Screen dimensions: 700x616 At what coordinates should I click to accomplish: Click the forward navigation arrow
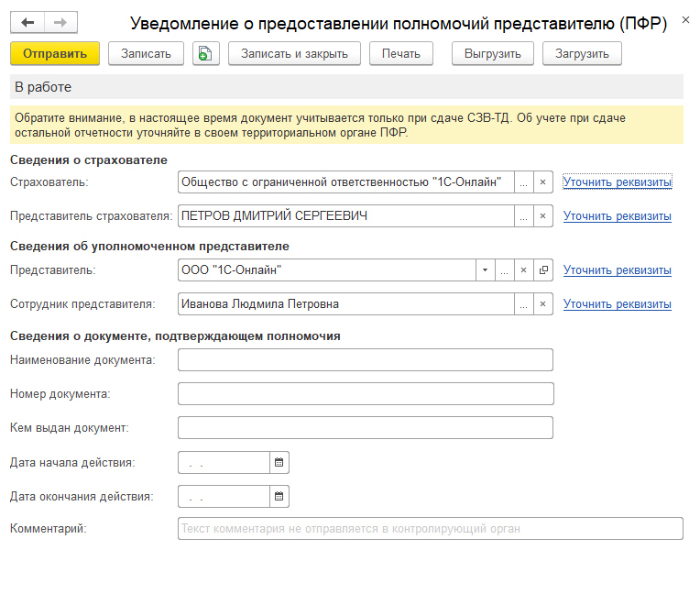click(60, 23)
